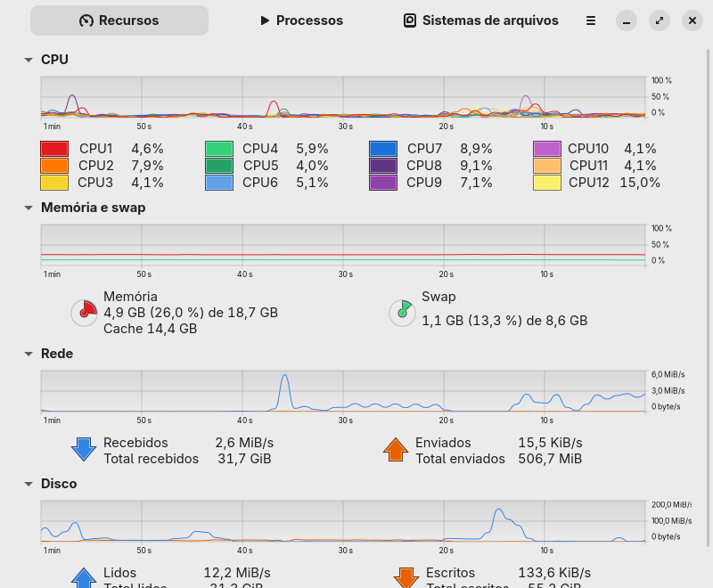Change CPU11 light orange color swatch

point(547,166)
